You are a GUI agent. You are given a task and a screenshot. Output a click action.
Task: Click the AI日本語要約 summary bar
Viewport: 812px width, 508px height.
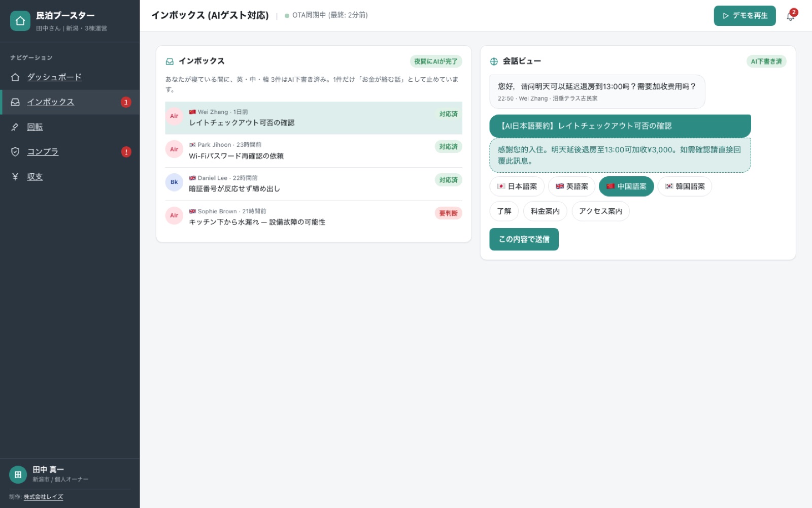coord(620,126)
